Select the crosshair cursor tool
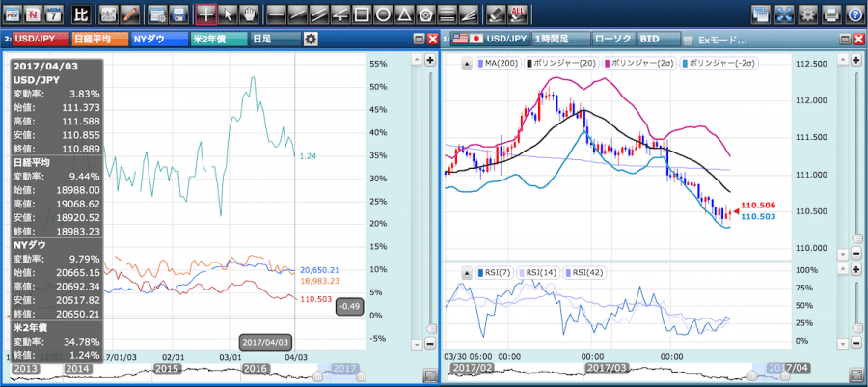Image resolution: width=868 pixels, height=387 pixels. click(x=205, y=14)
